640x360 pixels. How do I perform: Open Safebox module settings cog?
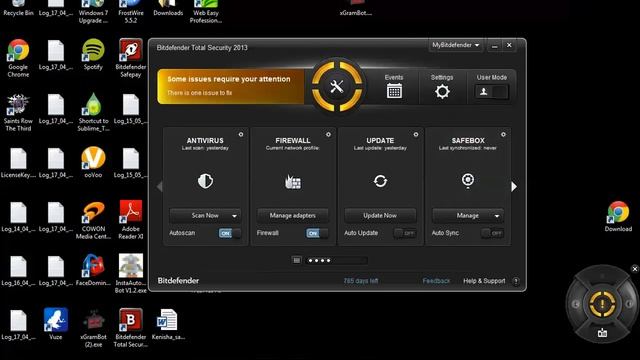[x=503, y=134]
